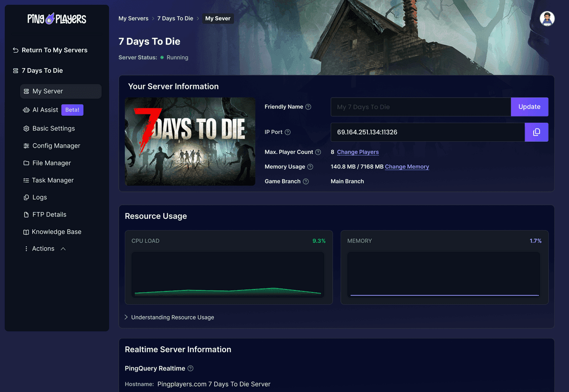Click the File Manager folder icon
The width and height of the screenshot is (569, 392).
point(26,163)
